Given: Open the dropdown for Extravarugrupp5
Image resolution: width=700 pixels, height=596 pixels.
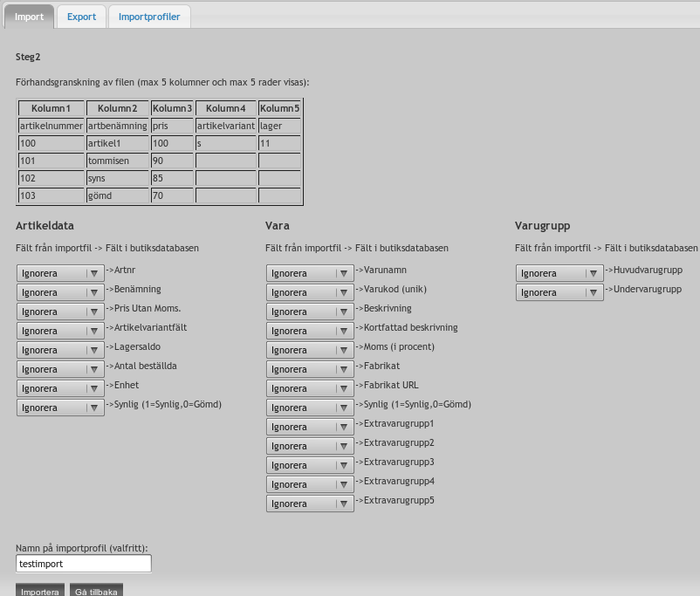Looking at the screenshot, I should 310,504.
